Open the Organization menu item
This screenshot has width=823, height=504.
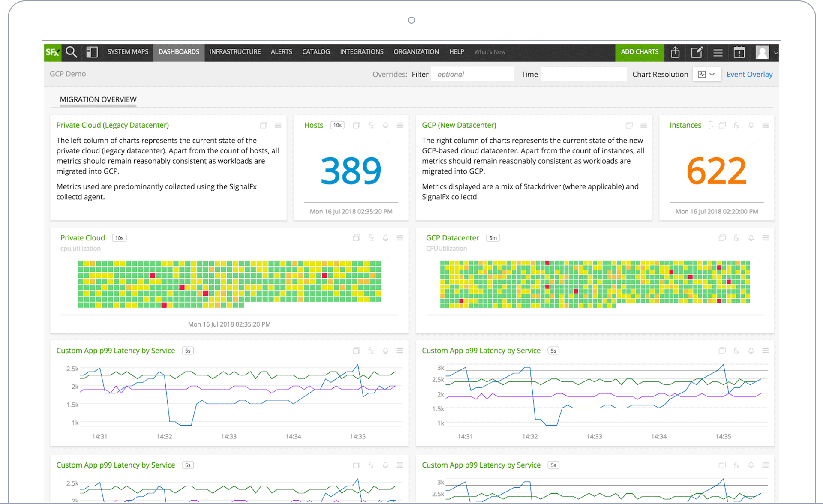pos(416,52)
